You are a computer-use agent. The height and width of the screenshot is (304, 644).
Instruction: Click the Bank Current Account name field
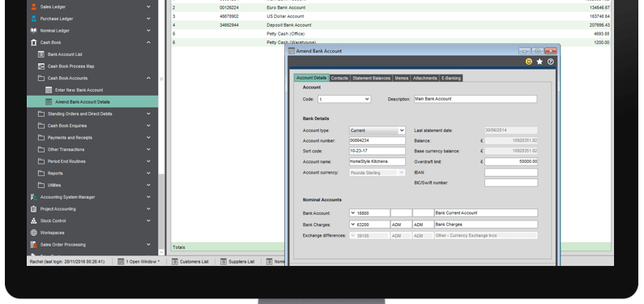486,213
